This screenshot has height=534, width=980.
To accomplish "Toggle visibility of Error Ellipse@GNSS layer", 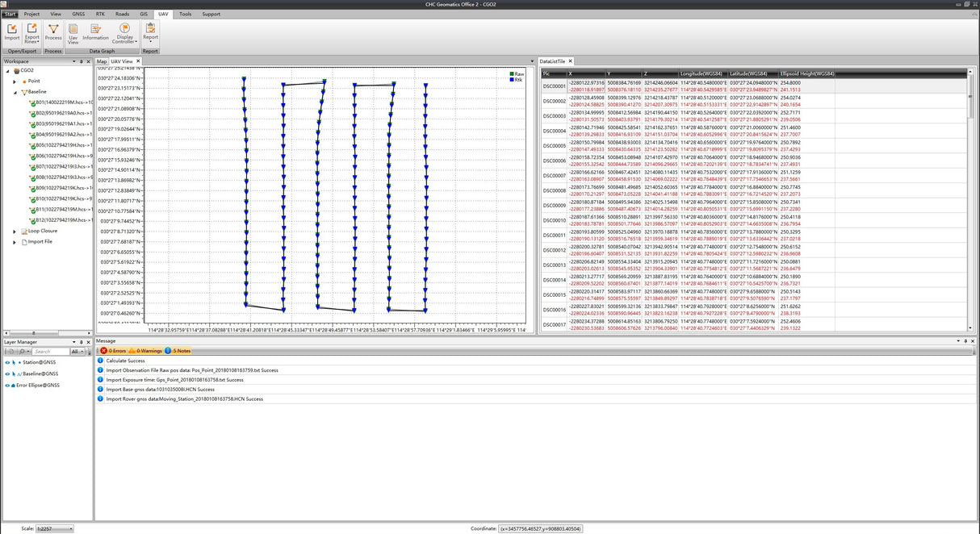I will [x=7, y=385].
